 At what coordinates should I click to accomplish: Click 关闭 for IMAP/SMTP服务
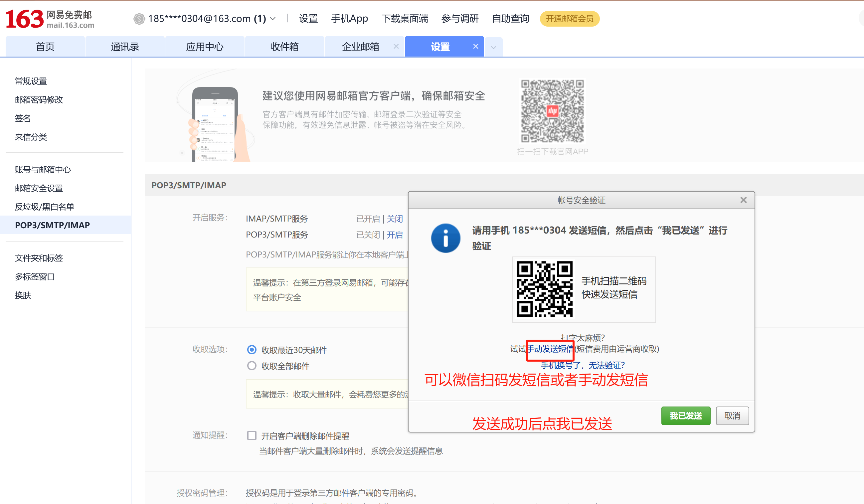click(395, 219)
